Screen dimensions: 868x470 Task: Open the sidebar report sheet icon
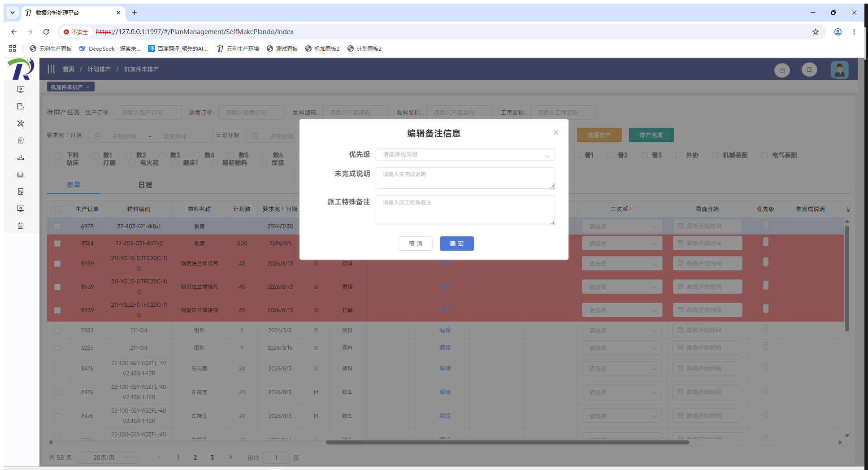click(21, 191)
